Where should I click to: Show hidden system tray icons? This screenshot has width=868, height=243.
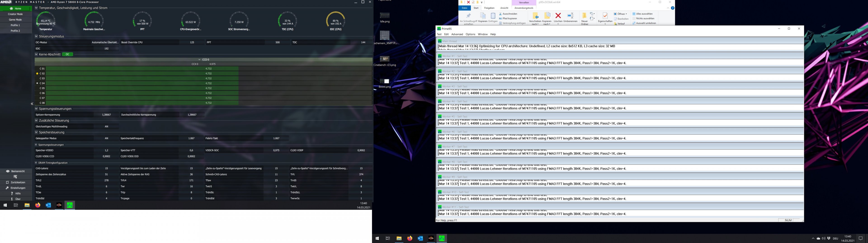point(813,238)
